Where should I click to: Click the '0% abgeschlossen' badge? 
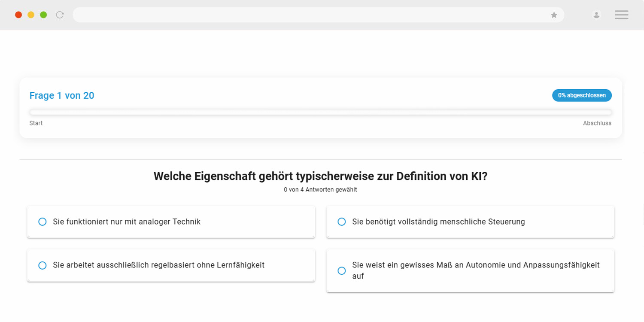click(582, 95)
